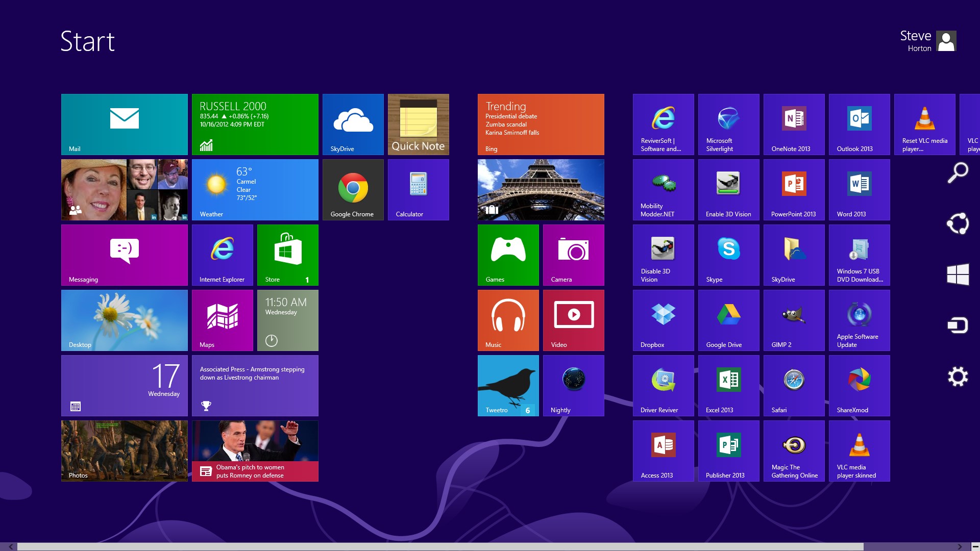Screen dimensions: 980x551
Task: Click Reset VLC media player tile
Action: pos(925,124)
